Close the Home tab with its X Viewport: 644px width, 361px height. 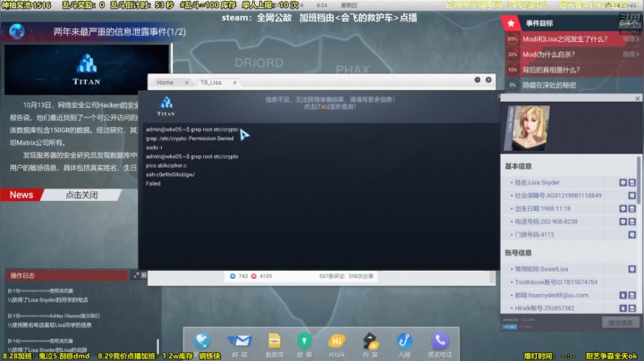(187, 82)
